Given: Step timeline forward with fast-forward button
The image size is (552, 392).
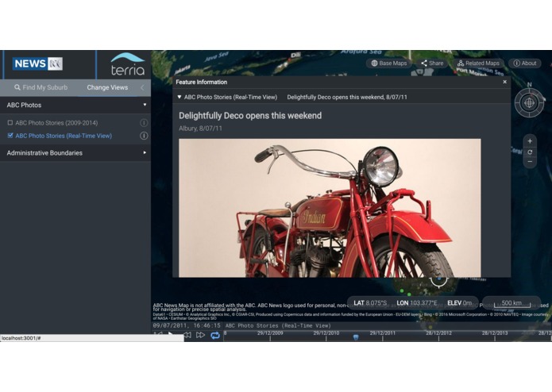Looking at the screenshot, I should pos(200,335).
